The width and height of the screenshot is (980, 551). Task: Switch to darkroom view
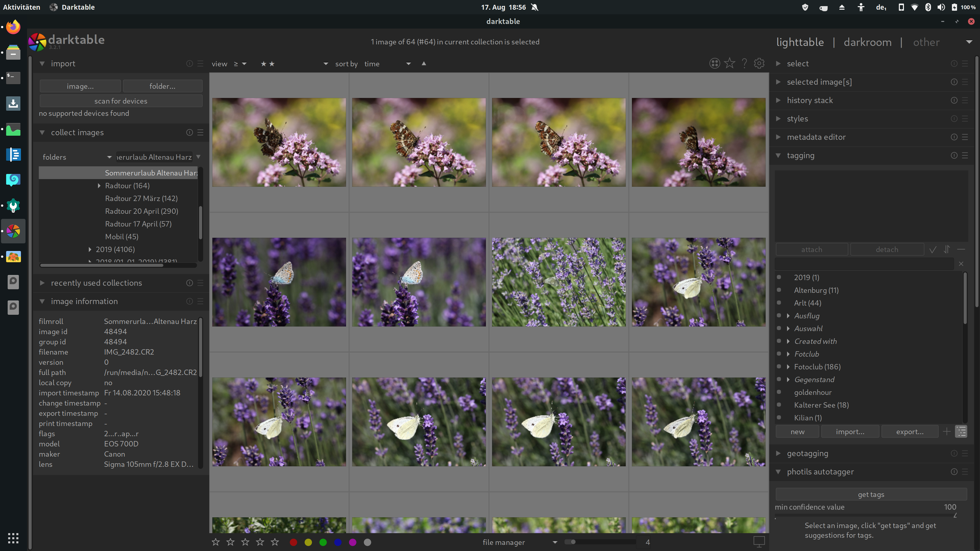[867, 42]
